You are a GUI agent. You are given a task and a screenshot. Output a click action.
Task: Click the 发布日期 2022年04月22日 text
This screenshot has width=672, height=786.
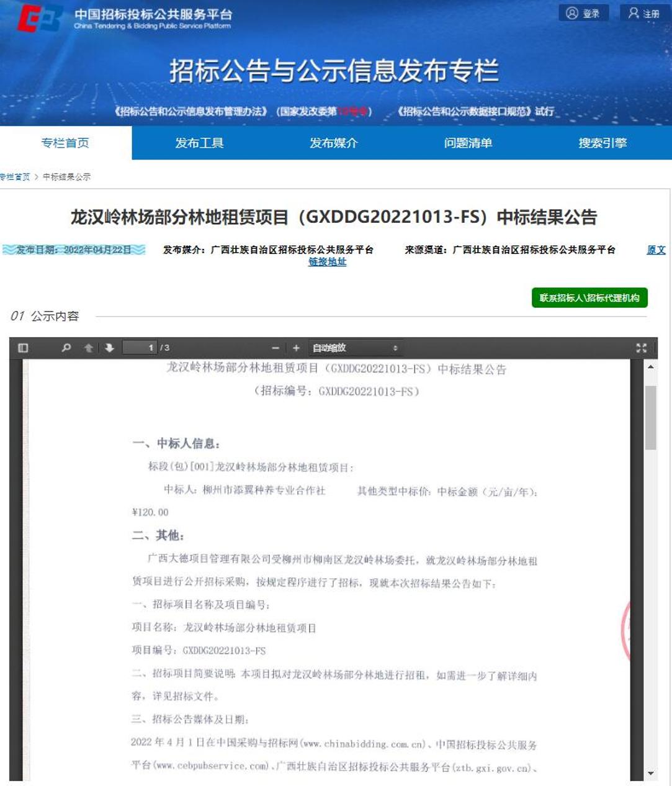[74, 250]
